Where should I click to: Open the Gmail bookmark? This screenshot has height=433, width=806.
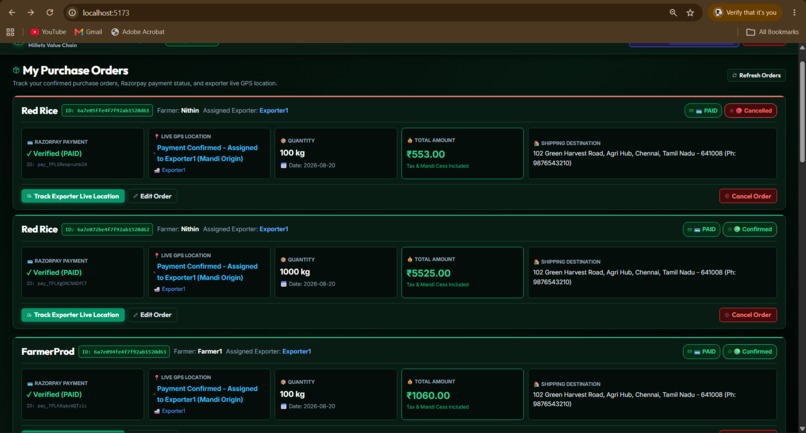pyautogui.click(x=88, y=32)
